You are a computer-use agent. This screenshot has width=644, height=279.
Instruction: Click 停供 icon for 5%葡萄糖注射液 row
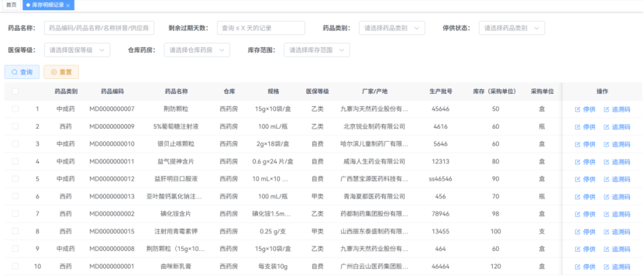click(x=577, y=127)
